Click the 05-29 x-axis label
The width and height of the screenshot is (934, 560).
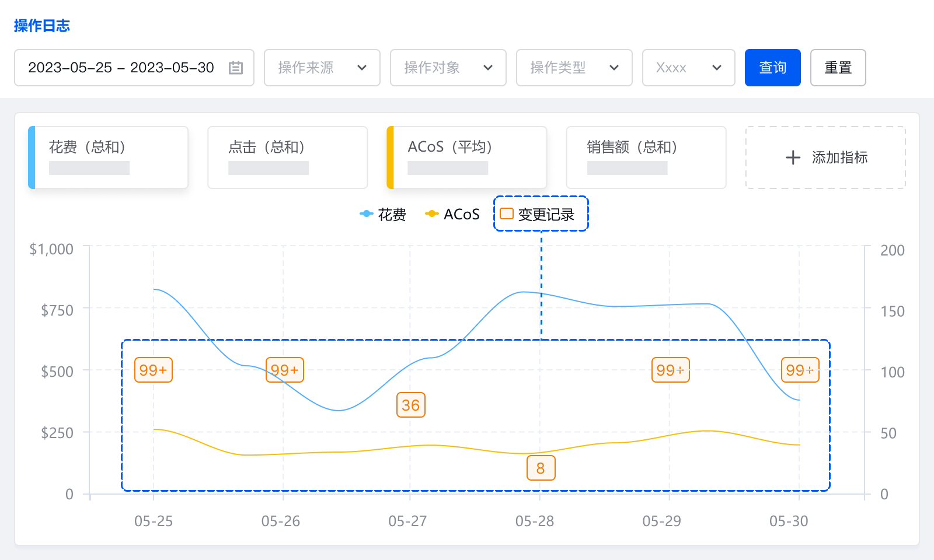pos(662,521)
